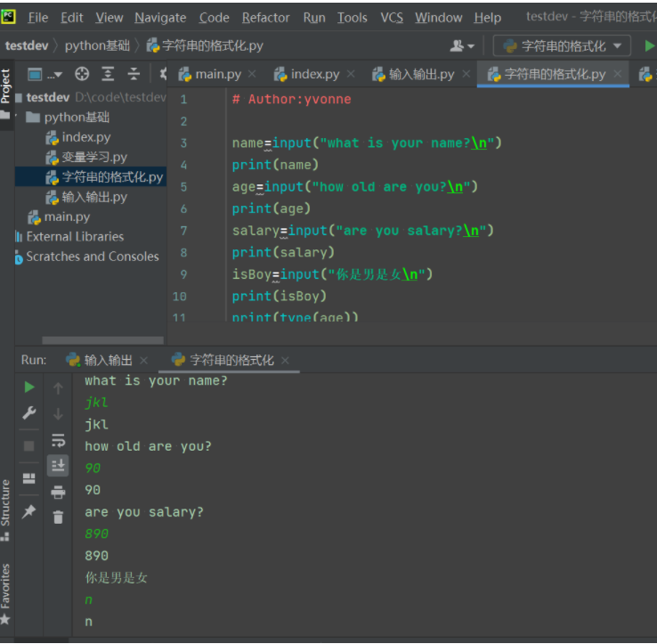Click the Project panel horizontal scrollbar
The height and width of the screenshot is (644, 657).
102,339
